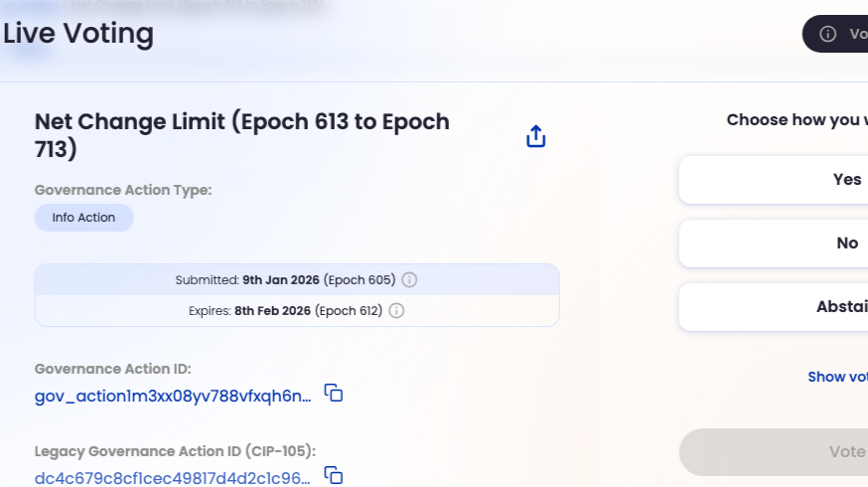
Task: Select the Yes vote option
Action: [795, 179]
